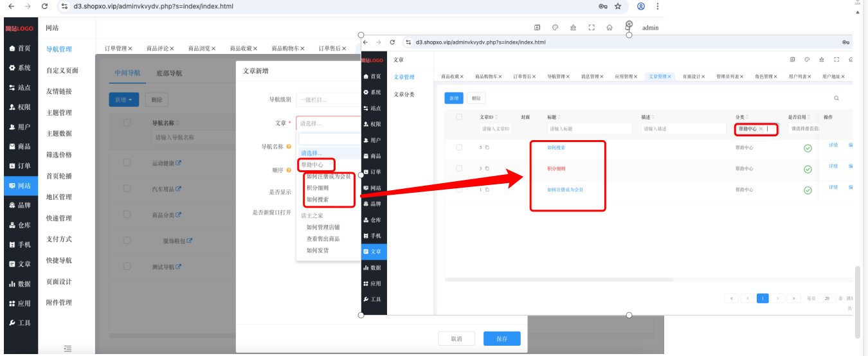Switch to the 订单管理 tab
The image size is (868, 356).
pyautogui.click(x=118, y=48)
